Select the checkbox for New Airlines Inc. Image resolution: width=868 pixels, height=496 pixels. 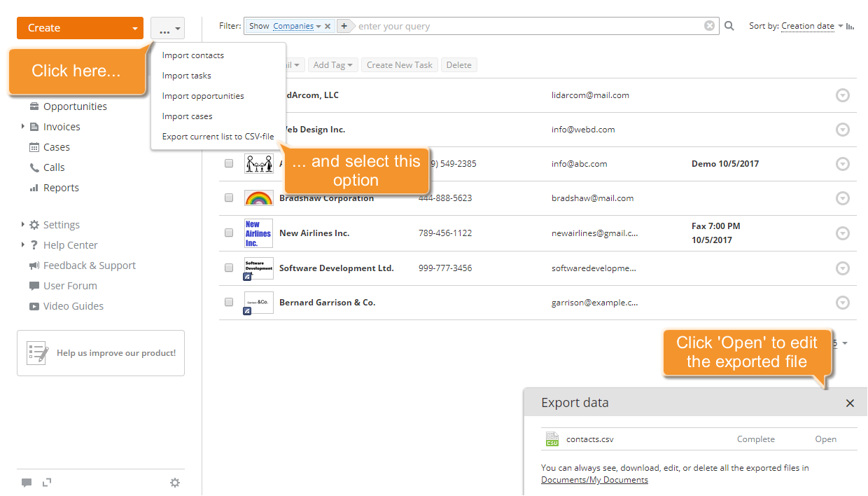[229, 233]
